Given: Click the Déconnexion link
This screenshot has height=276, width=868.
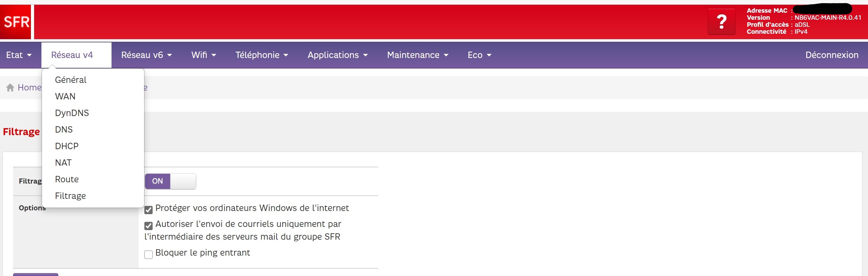Looking at the screenshot, I should [x=832, y=55].
